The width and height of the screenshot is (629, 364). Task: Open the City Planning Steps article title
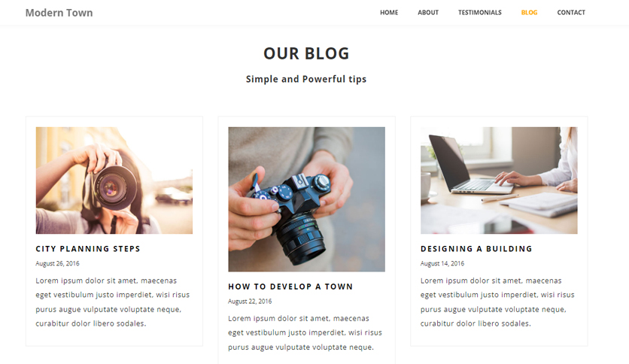(88, 249)
